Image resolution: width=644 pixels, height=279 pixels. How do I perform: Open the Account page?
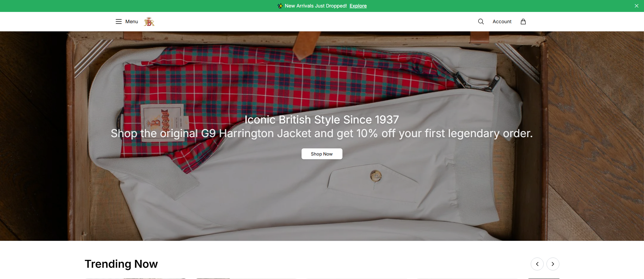pyautogui.click(x=502, y=21)
